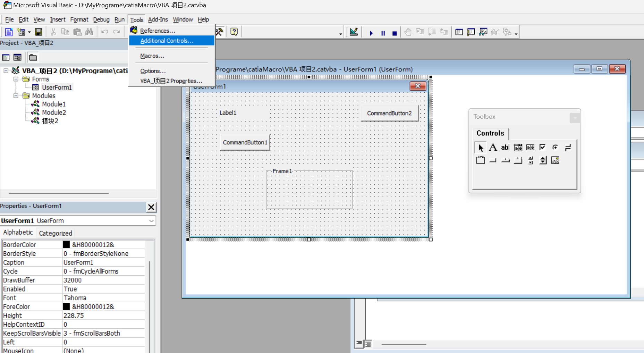644x353 pixels.
Task: Stop execution with the Reset button
Action: tap(395, 33)
